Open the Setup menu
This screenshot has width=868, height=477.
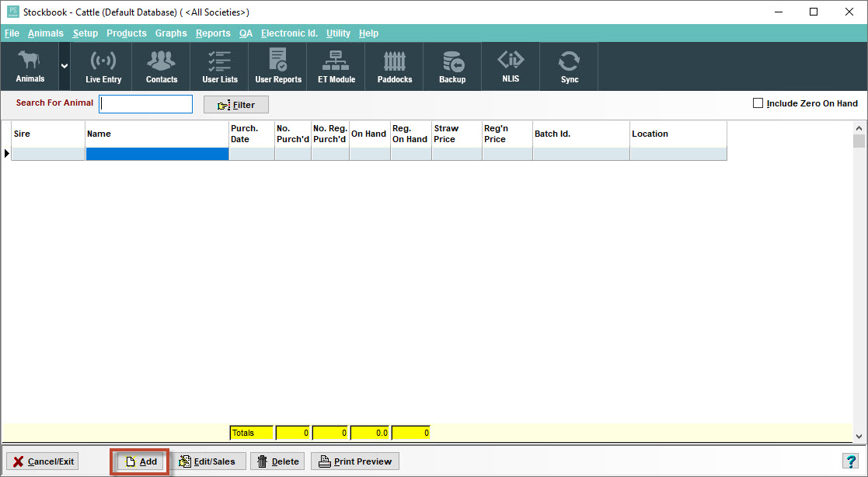(x=85, y=33)
